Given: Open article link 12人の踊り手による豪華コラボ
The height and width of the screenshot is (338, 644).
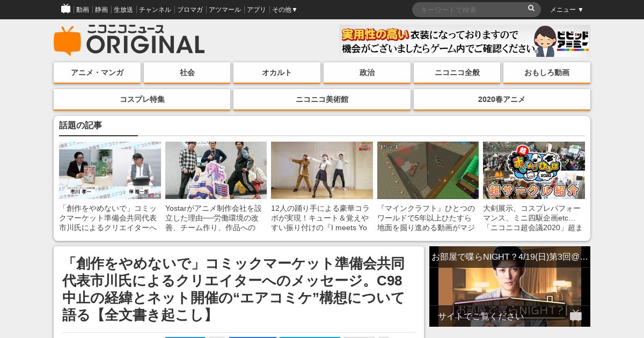Looking at the screenshot, I should pos(321,218).
